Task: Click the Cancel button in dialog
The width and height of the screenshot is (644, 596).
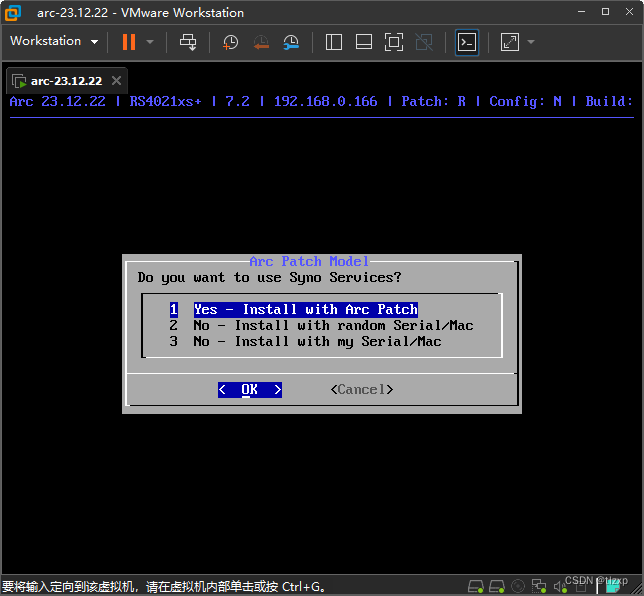Action: (x=362, y=389)
